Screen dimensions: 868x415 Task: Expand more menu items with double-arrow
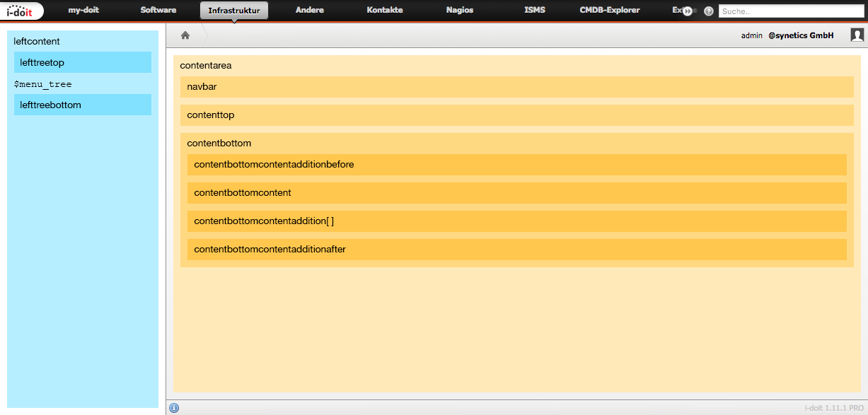tap(687, 11)
